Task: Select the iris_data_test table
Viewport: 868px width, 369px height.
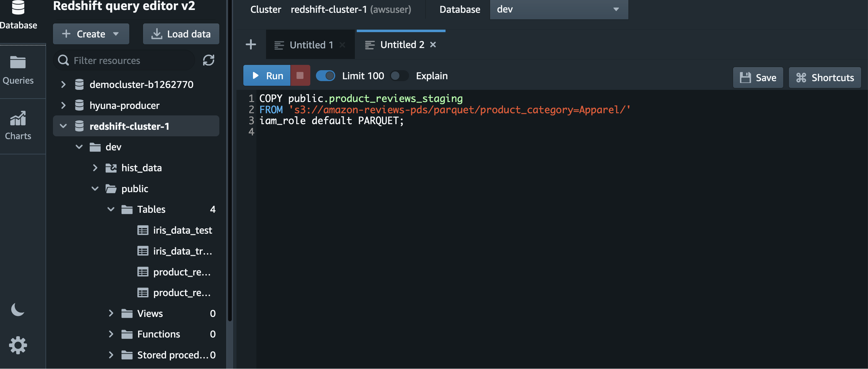Action: click(x=182, y=231)
